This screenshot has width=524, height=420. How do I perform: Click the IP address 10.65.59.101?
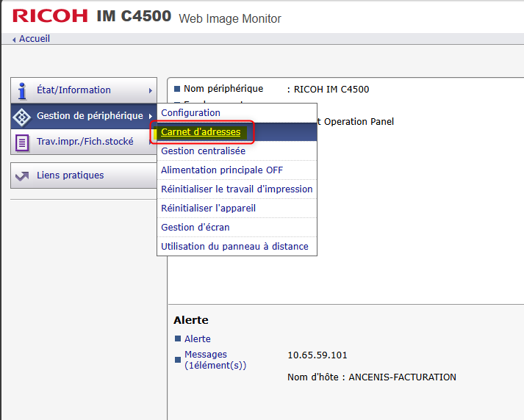pyautogui.click(x=317, y=355)
